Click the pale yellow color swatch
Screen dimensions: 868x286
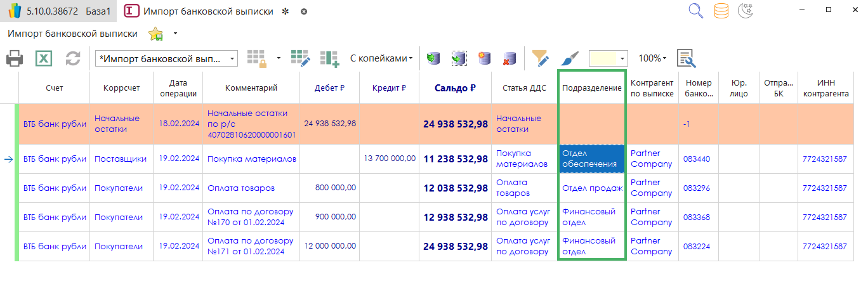603,58
